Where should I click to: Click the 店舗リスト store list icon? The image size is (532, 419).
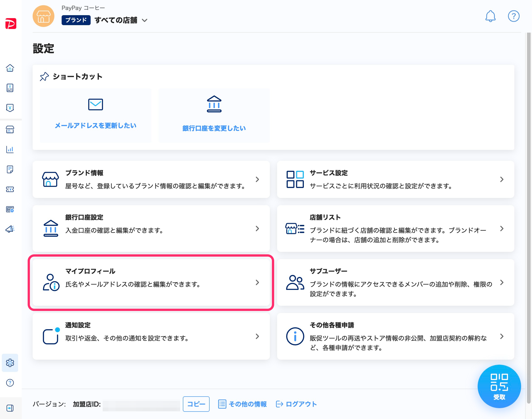295,229
